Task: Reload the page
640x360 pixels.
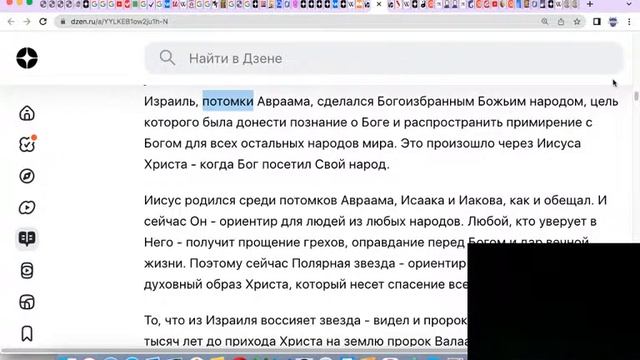Action: coord(43,22)
